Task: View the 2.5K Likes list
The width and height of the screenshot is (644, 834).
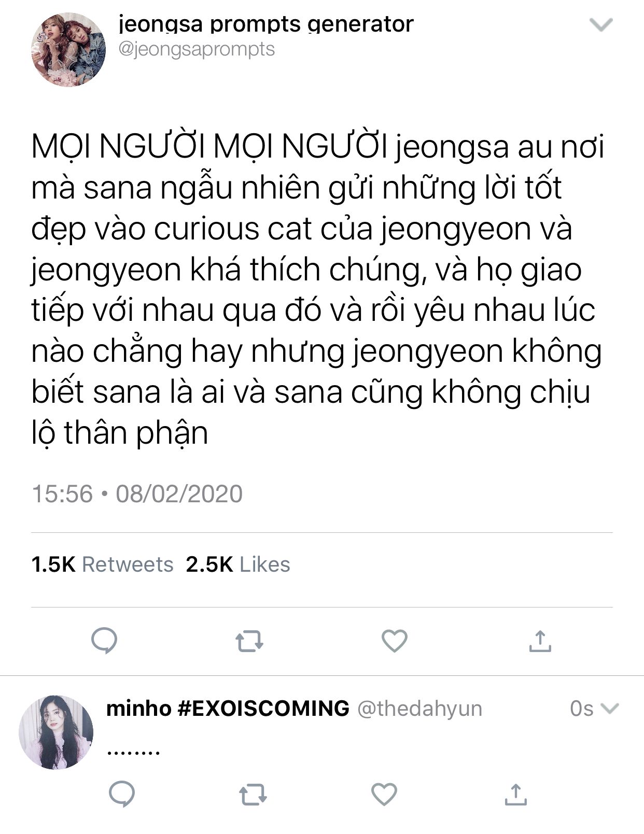Action: pyautogui.click(x=238, y=564)
